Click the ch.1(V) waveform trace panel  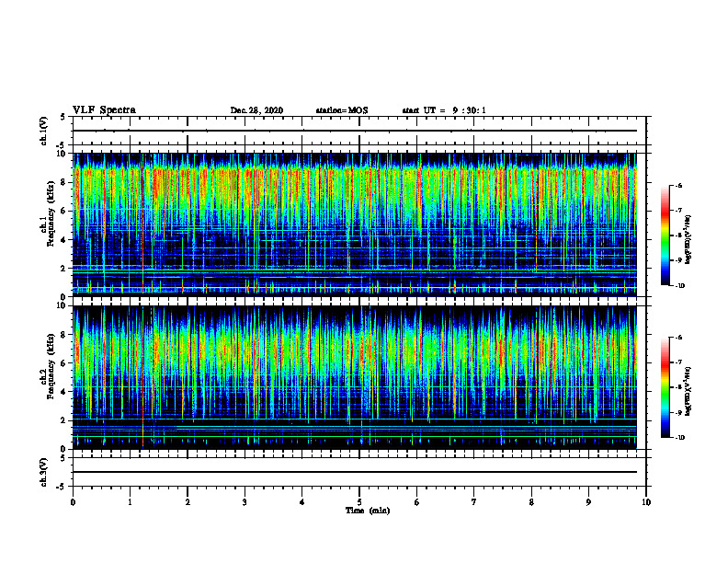[359, 131]
